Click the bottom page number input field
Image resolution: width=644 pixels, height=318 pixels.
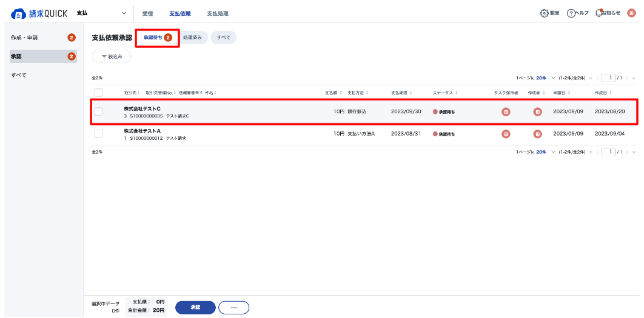[x=608, y=152]
